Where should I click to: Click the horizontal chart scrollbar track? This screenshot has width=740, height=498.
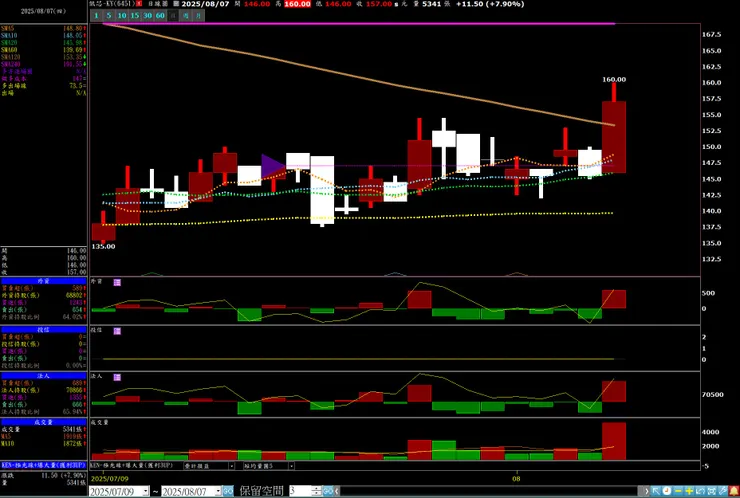tap(491, 491)
